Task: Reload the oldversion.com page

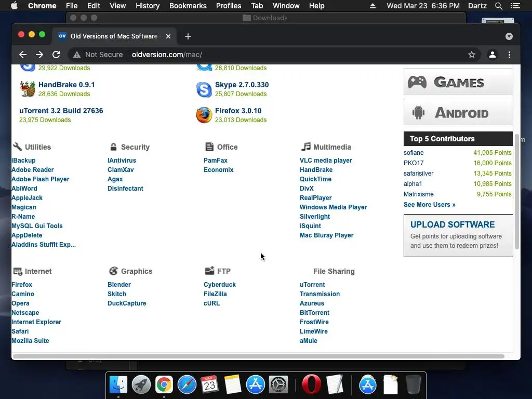Action: point(56,55)
